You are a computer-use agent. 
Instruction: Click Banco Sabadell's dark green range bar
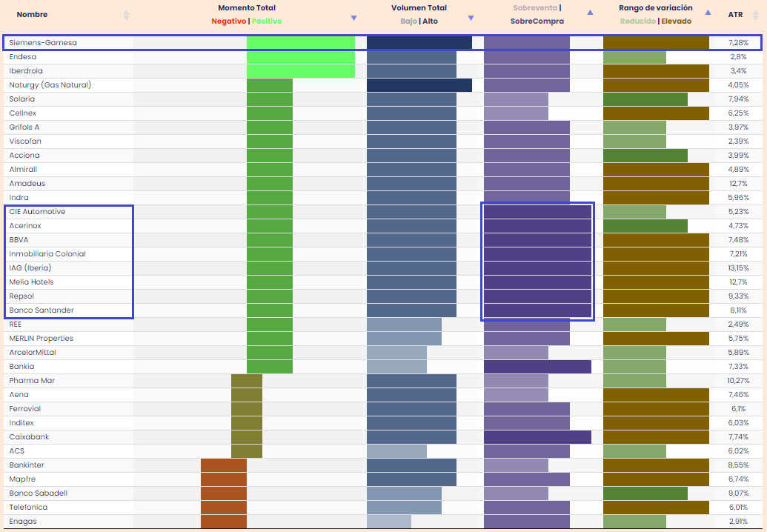point(645,493)
